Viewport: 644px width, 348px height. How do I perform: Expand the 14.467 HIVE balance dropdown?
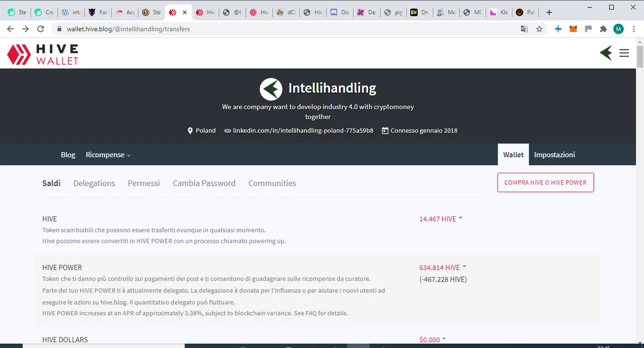click(x=441, y=219)
